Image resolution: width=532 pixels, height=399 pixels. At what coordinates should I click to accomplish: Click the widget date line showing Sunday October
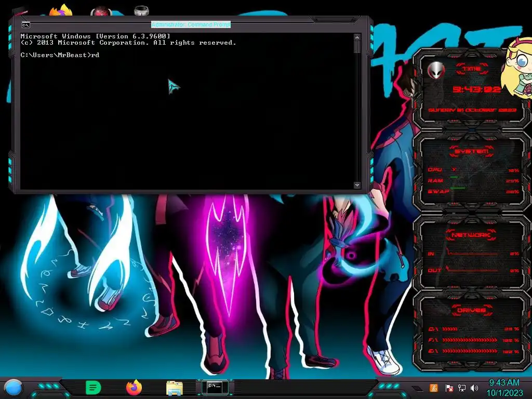pos(472,110)
